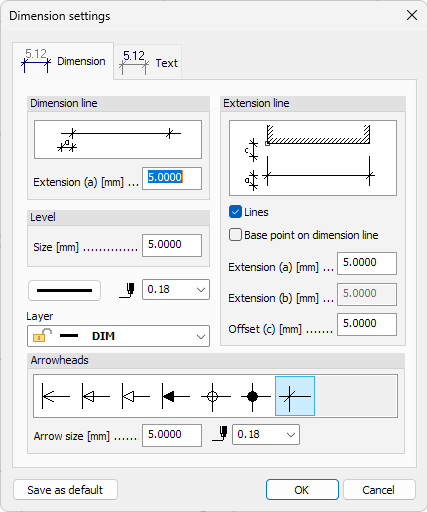Select the hollow circle arrowhead style
The height and width of the screenshot is (512, 427).
tap(215, 396)
